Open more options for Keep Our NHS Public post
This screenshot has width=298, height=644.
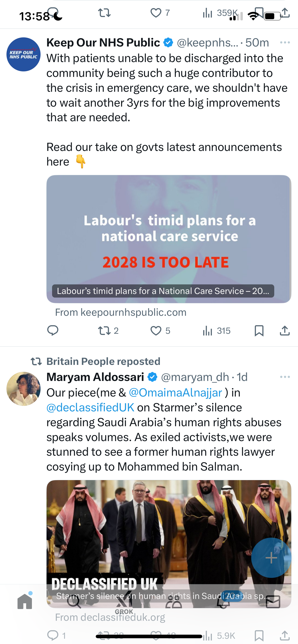click(x=285, y=42)
